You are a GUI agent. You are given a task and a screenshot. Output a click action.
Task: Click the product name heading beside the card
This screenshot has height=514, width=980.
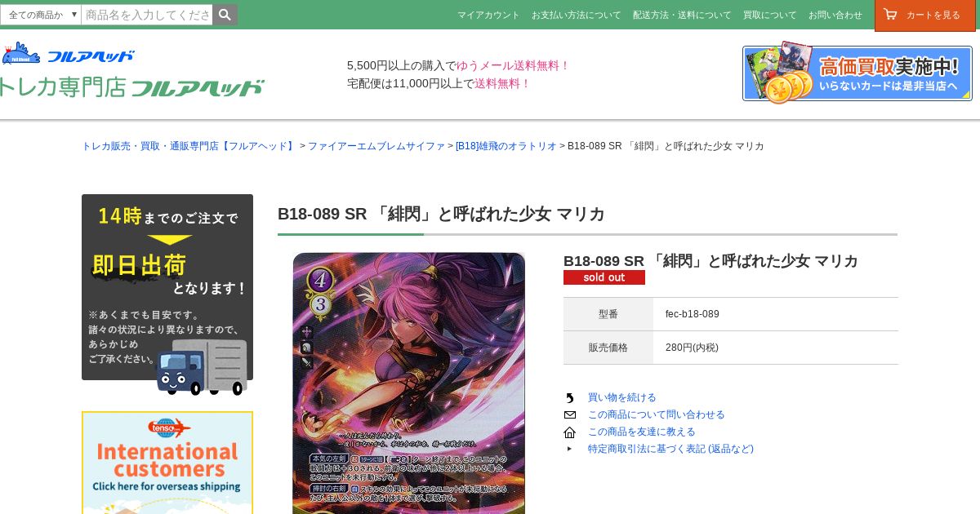tap(710, 261)
